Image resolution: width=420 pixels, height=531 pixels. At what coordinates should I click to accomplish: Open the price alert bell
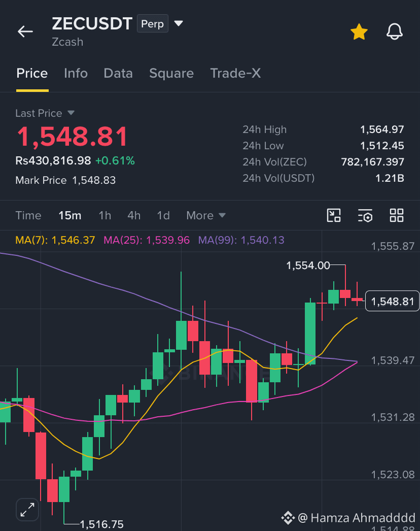coord(395,31)
